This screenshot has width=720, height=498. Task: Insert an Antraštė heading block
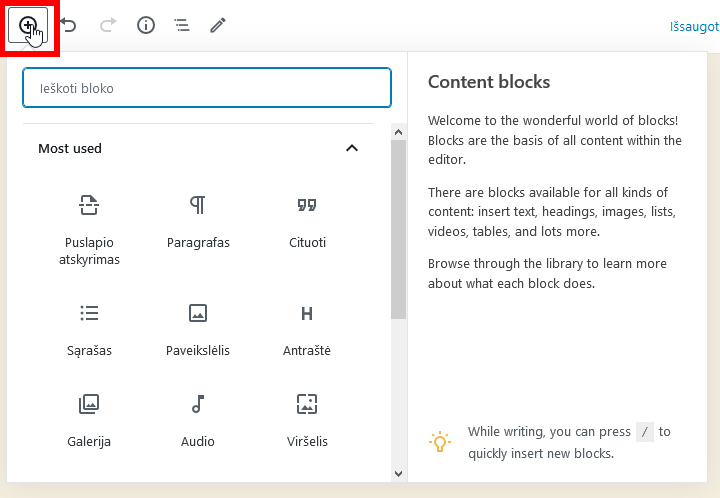click(307, 330)
